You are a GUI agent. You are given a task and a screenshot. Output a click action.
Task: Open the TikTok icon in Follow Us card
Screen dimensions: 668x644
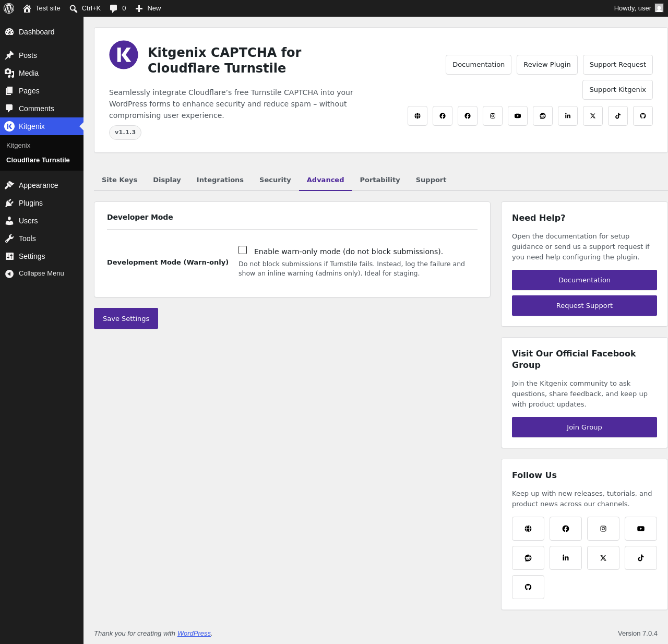(641, 558)
